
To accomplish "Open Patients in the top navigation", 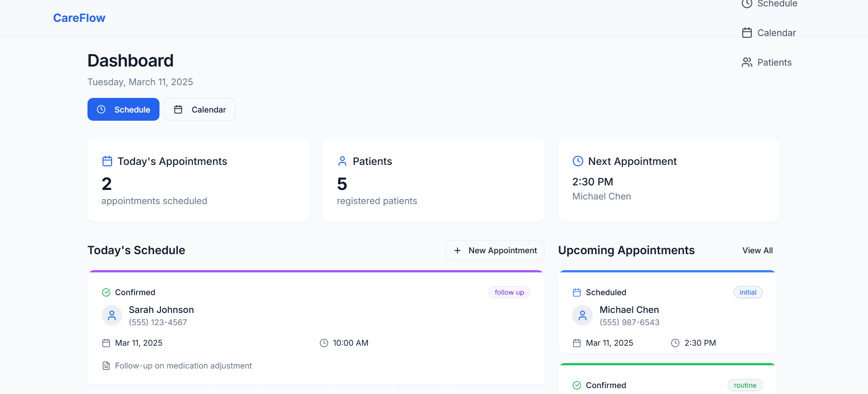I will coord(766,62).
